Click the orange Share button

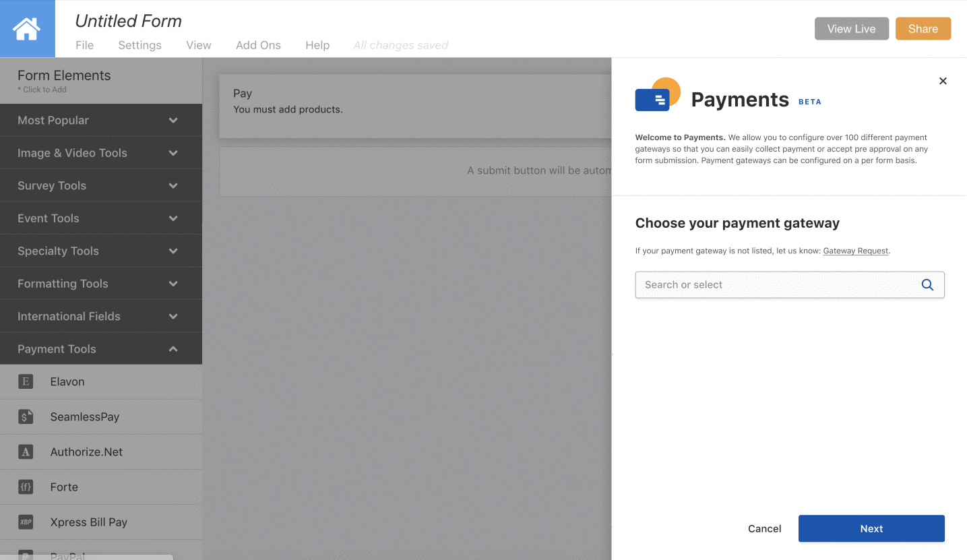(x=923, y=28)
